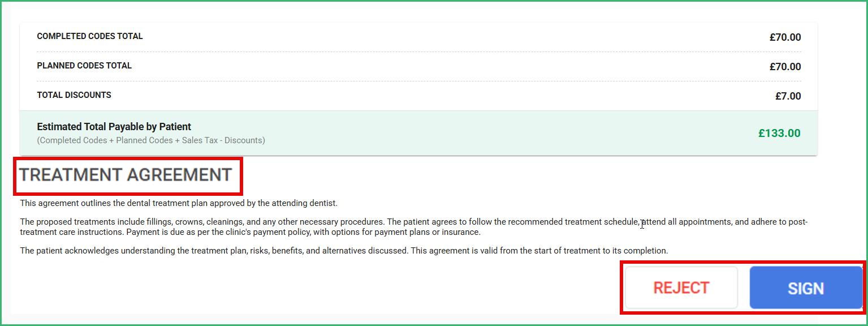
Task: Click the red REJECT label text
Action: pos(681,287)
